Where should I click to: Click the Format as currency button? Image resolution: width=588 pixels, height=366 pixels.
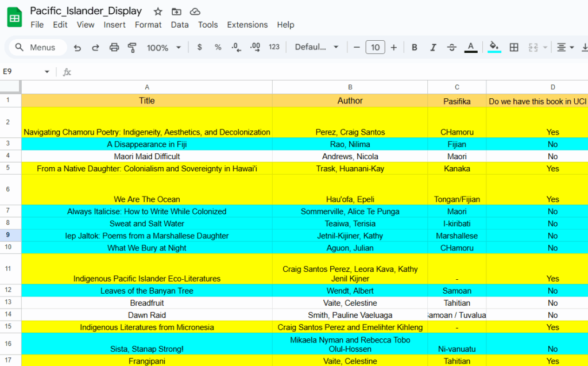point(199,48)
